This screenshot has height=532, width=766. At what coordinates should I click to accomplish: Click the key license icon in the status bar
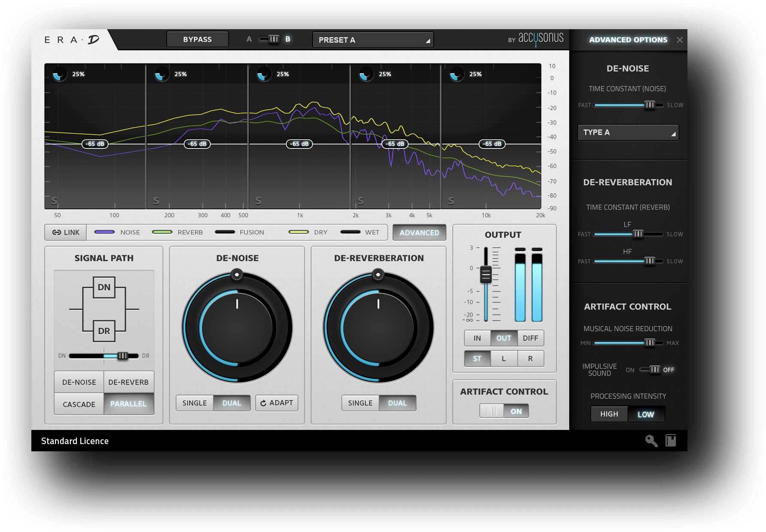click(651, 441)
